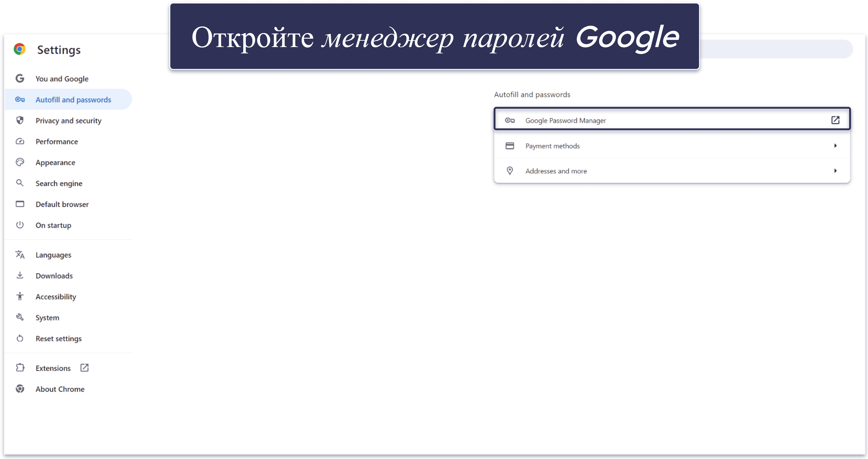Click the speedometer icon for Performance
This screenshot has height=459, width=868.
20,141
